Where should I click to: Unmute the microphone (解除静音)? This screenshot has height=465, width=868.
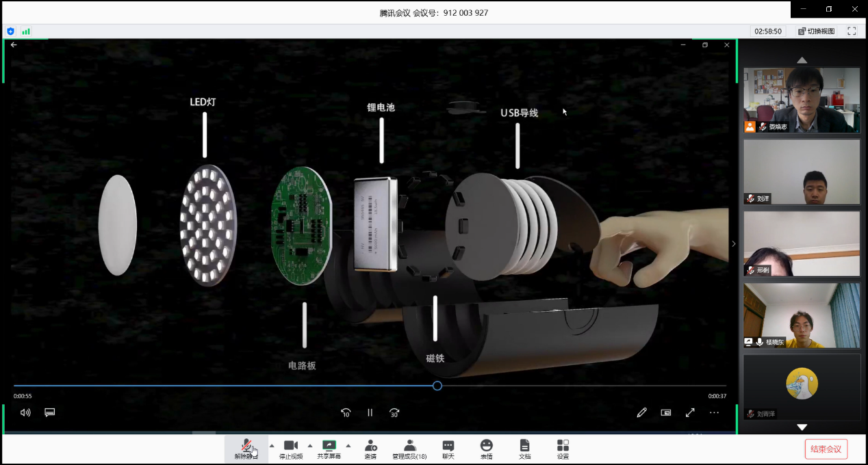click(x=246, y=449)
